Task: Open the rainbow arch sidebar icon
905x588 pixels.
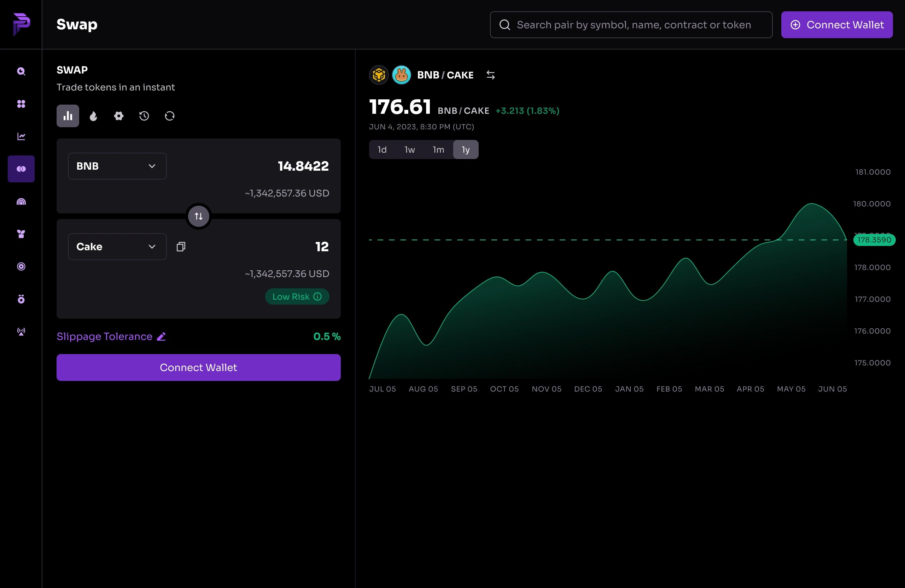Action: tap(21, 201)
